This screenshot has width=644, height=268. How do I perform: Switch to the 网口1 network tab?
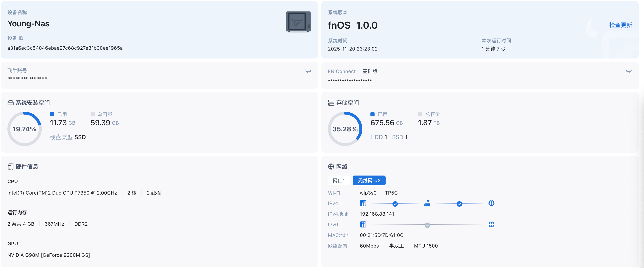pos(339,180)
